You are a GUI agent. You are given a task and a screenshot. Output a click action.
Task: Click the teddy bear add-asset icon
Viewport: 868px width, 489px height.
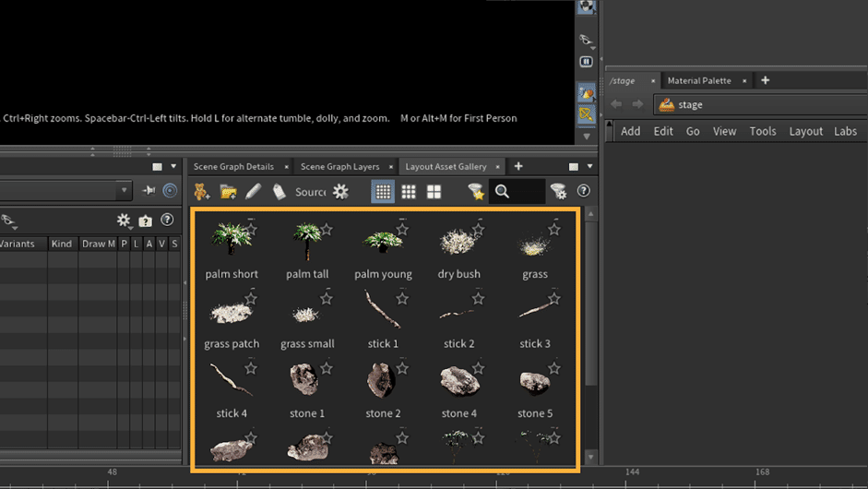[x=202, y=192]
